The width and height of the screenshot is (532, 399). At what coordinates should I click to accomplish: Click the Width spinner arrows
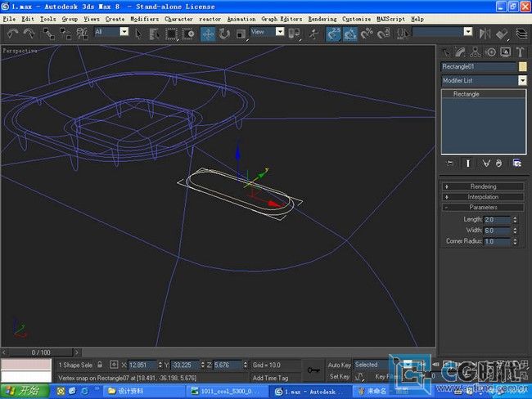click(x=515, y=231)
